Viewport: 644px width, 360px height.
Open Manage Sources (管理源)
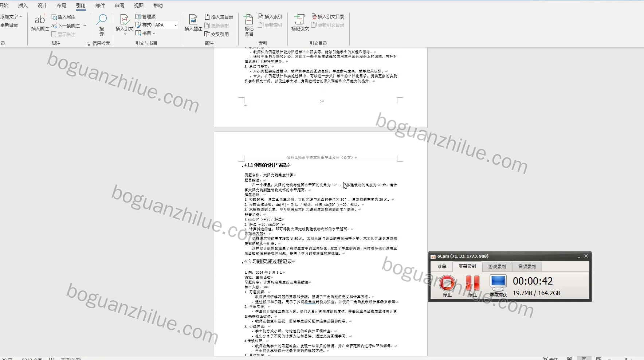146,16
